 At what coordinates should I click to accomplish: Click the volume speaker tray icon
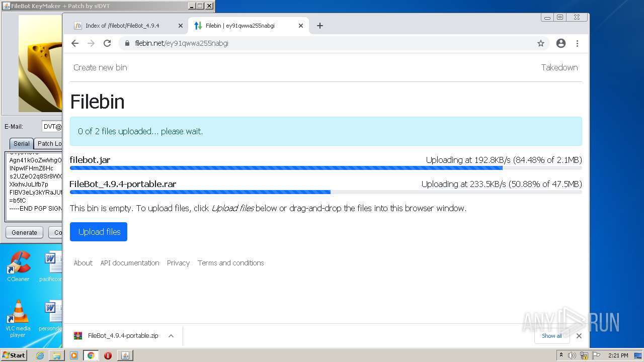(572, 355)
